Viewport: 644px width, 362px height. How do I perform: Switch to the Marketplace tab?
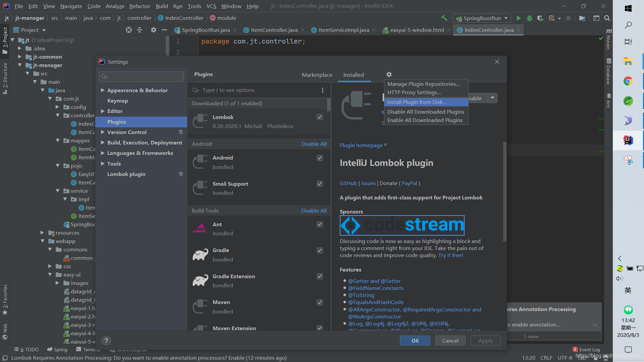point(317,75)
